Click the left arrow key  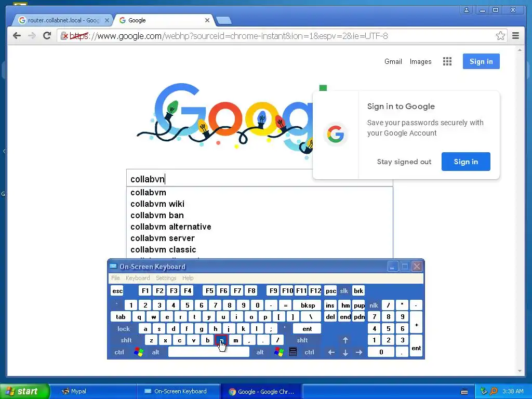tap(331, 352)
